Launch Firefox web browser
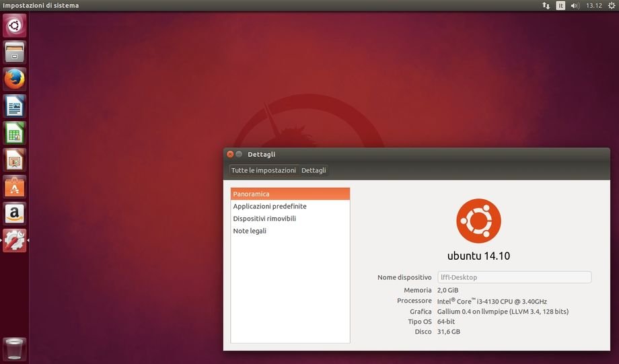The width and height of the screenshot is (619, 364). coord(15,79)
